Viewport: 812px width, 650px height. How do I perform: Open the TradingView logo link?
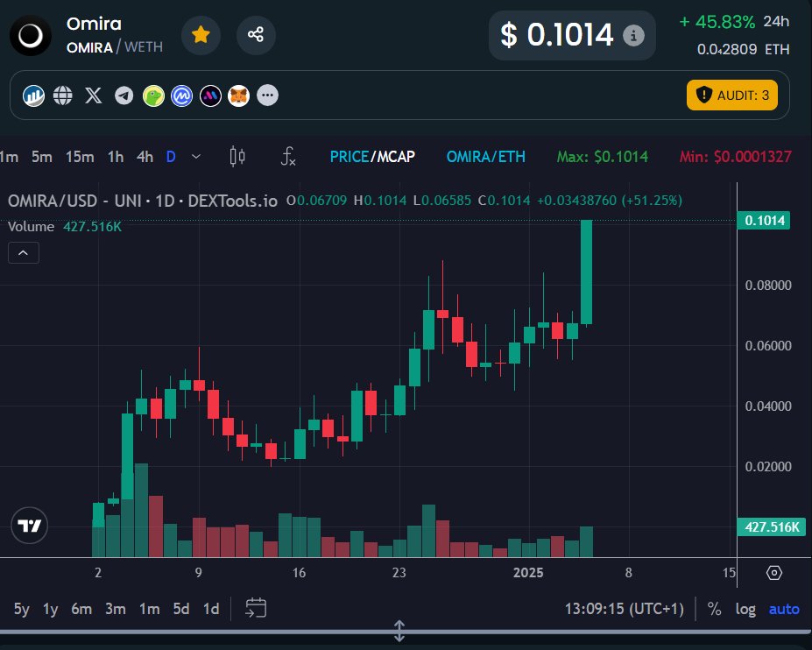[30, 526]
